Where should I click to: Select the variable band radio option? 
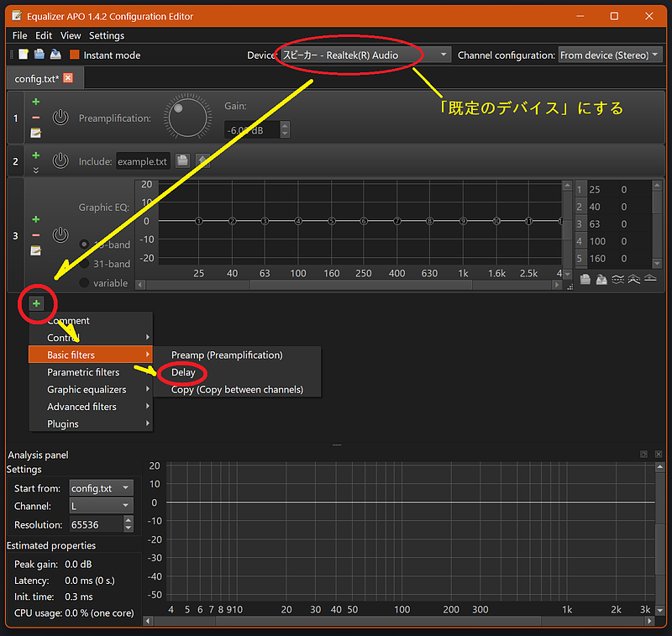[x=85, y=283]
